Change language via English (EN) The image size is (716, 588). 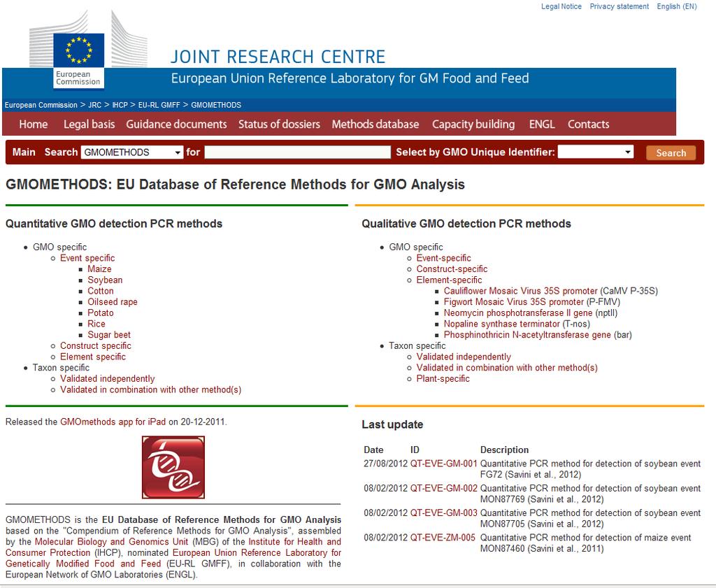click(x=677, y=6)
